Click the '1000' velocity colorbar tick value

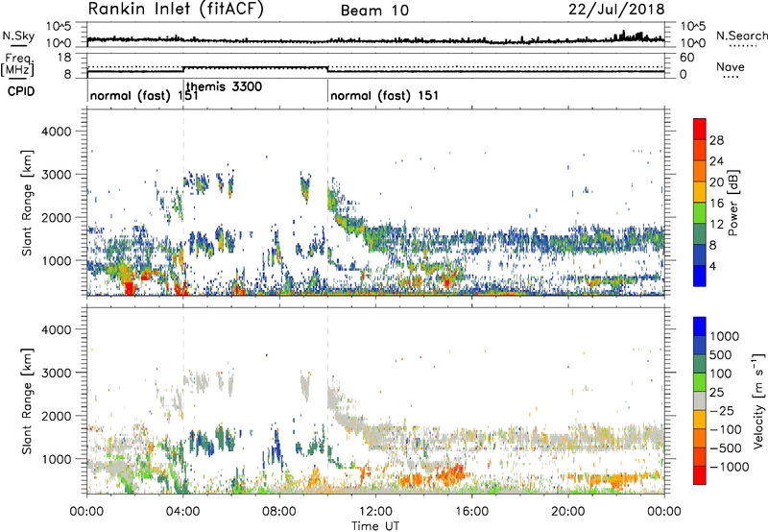(725, 336)
